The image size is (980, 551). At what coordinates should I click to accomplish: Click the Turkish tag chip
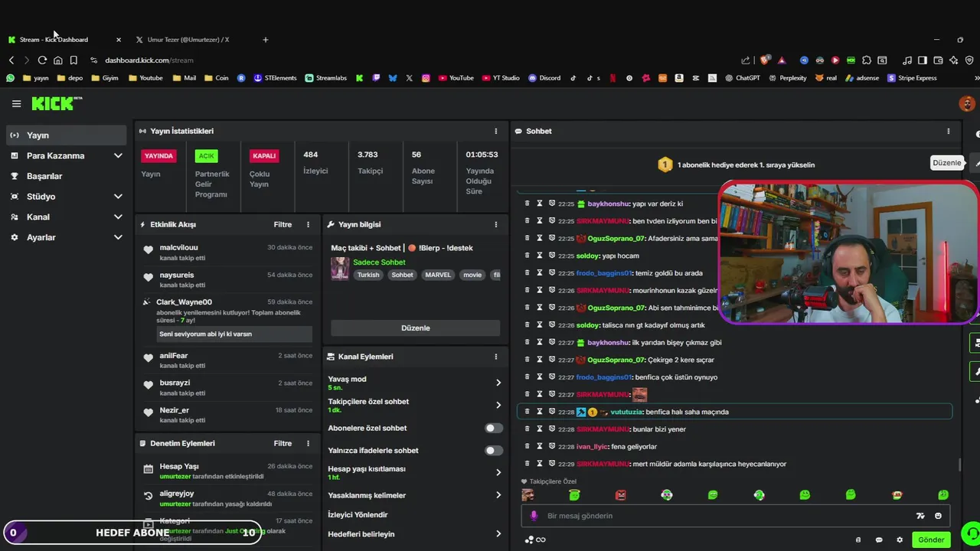368,275
